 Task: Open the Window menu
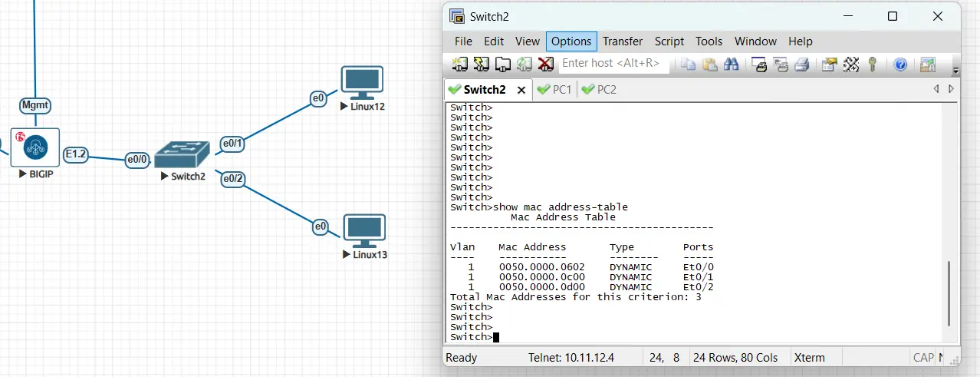(755, 41)
